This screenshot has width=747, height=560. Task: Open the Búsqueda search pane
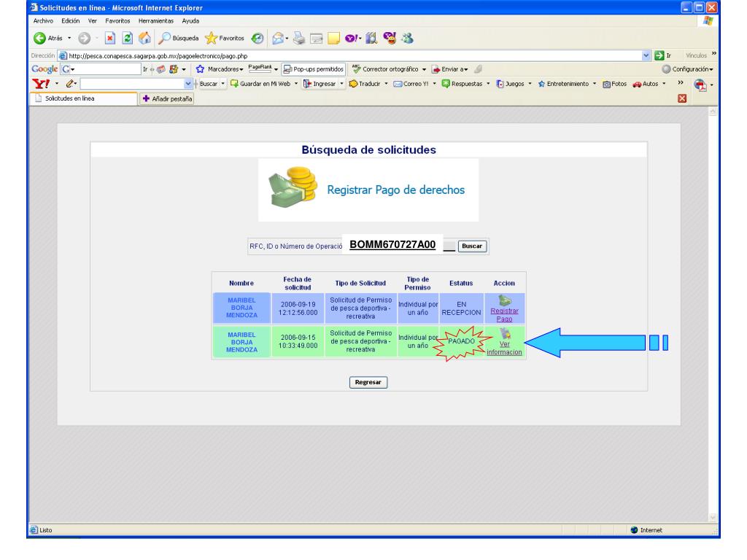(179, 38)
